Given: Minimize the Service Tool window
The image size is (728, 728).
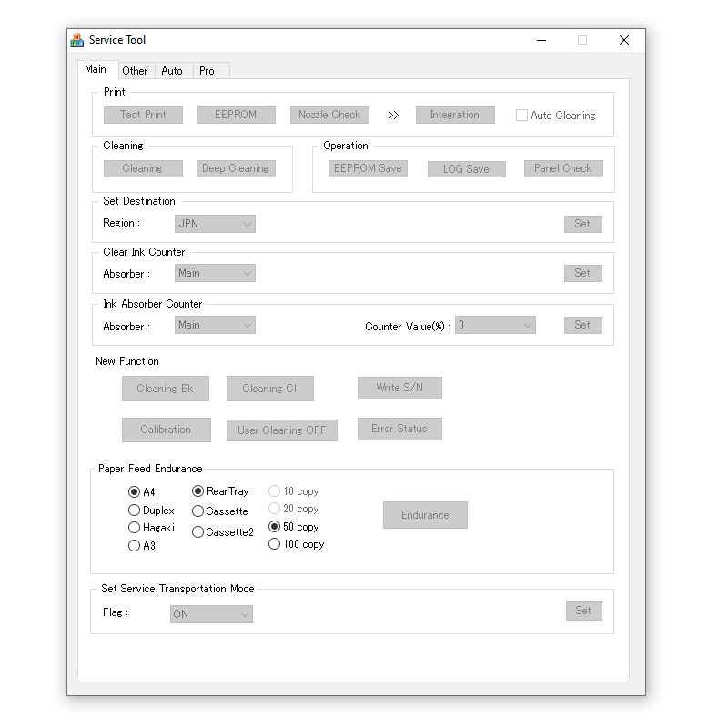Looking at the screenshot, I should coord(541,40).
